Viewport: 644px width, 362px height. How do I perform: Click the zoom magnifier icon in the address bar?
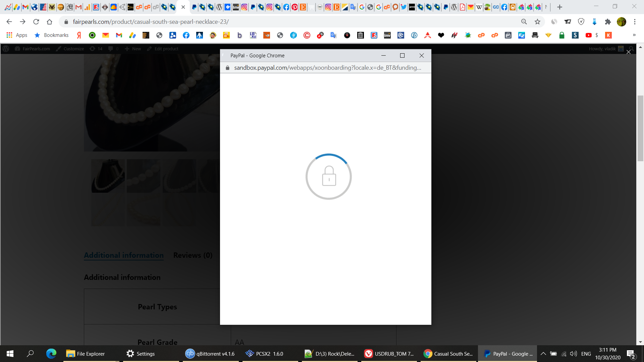(x=524, y=22)
